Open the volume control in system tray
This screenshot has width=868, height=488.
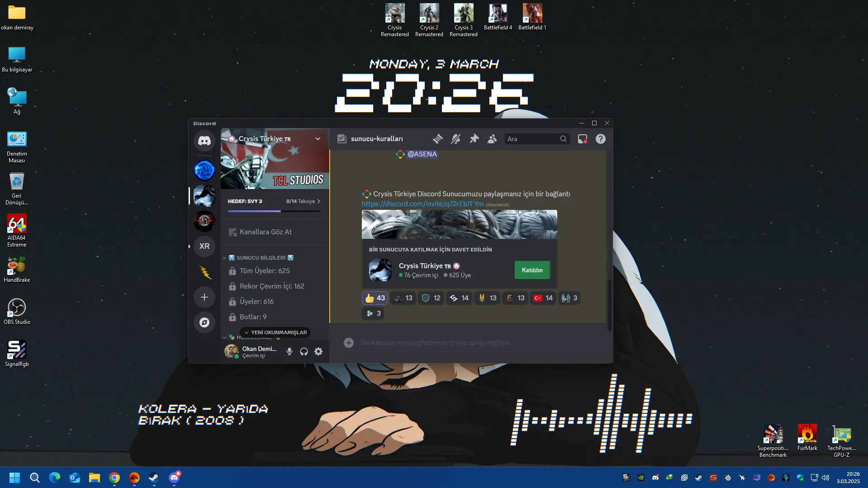pyautogui.click(x=825, y=478)
